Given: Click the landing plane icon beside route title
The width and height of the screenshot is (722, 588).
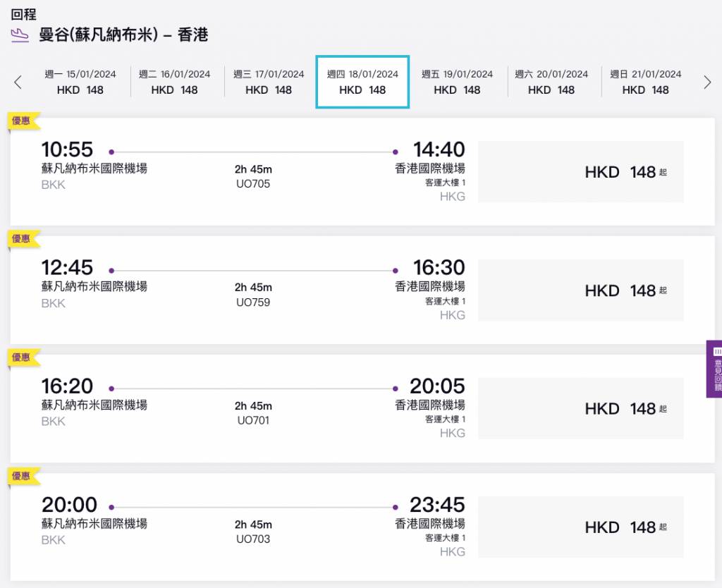Looking at the screenshot, I should click(x=20, y=35).
